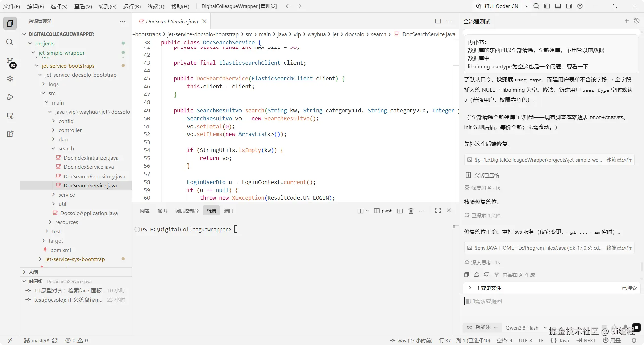Open editor more actions ellipsis

coord(449,21)
